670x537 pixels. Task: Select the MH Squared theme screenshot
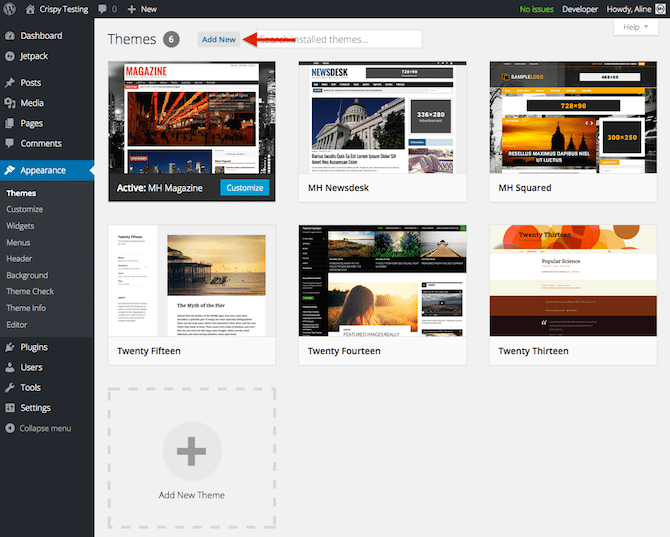573,117
